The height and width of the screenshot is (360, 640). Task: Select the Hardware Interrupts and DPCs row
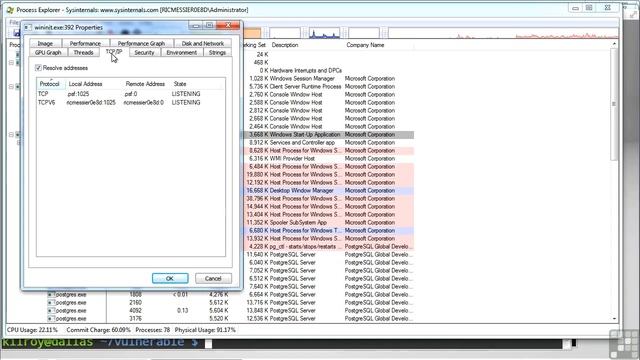click(x=329, y=71)
